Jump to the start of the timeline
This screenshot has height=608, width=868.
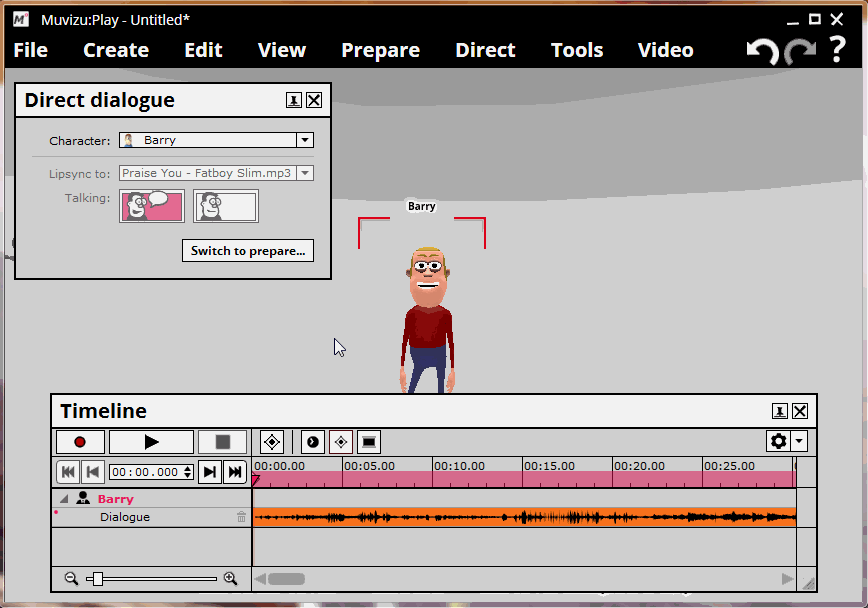[x=68, y=472]
